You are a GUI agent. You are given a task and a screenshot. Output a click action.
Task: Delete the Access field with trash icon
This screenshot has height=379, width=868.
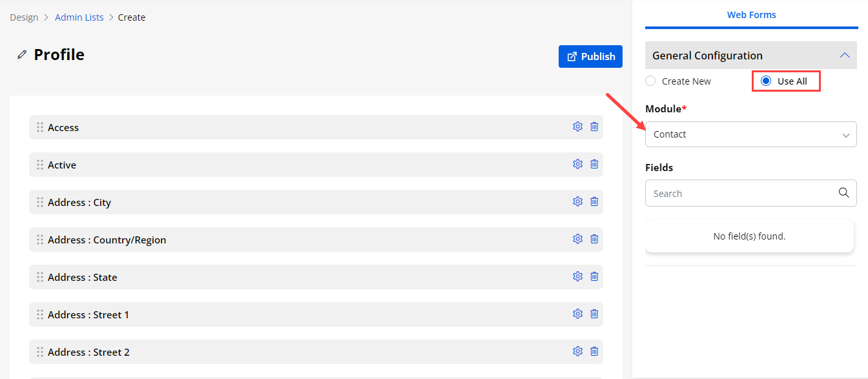pyautogui.click(x=594, y=127)
